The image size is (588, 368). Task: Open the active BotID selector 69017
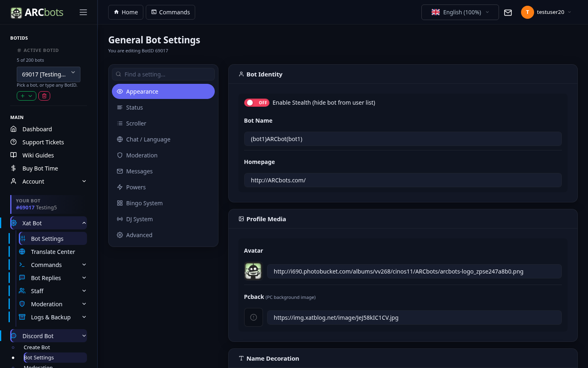(x=49, y=74)
